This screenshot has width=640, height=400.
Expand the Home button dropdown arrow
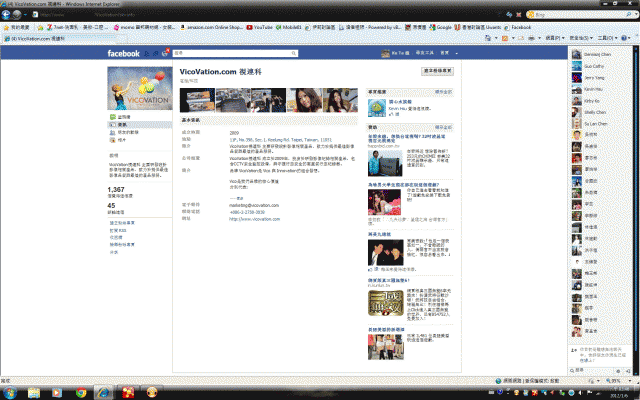click(496, 38)
